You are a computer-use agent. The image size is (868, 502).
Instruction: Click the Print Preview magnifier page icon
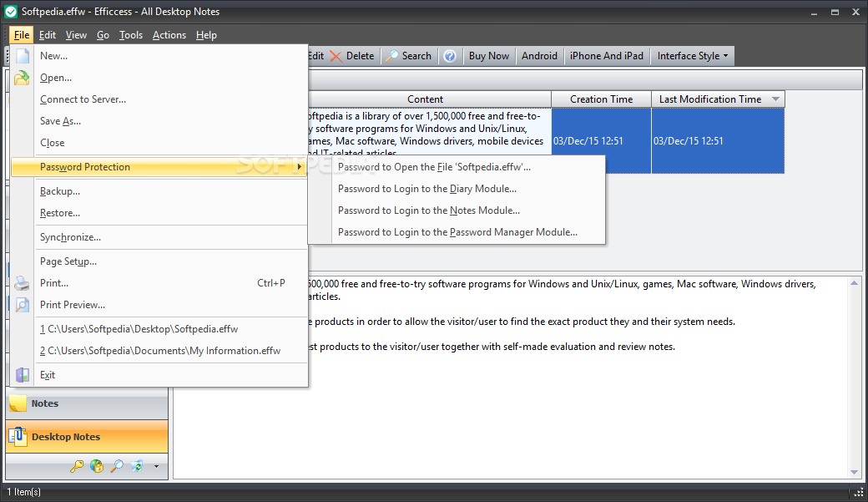23,305
